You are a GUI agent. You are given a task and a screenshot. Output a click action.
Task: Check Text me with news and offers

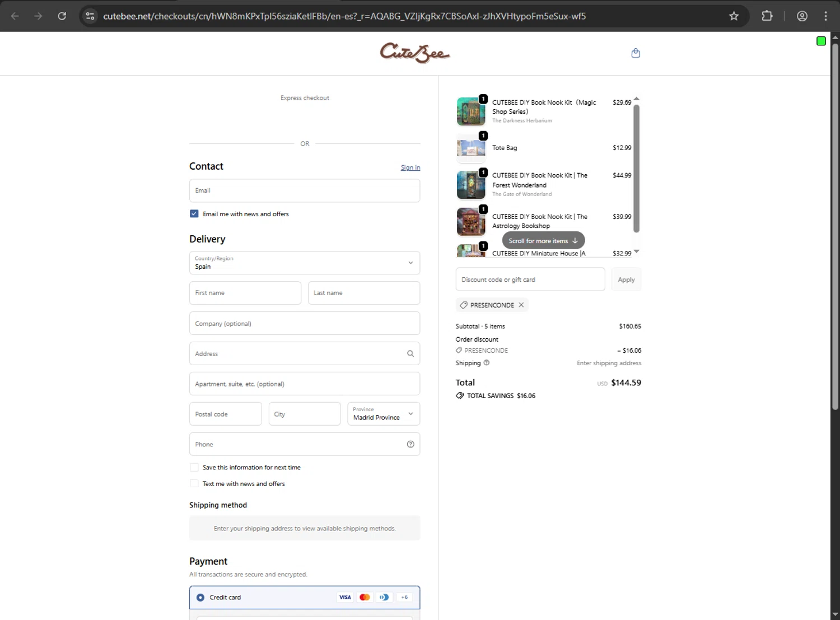194,483
